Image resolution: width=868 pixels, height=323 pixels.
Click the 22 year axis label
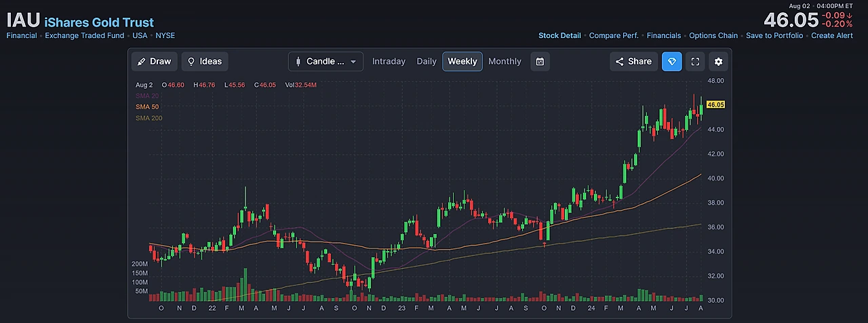[x=212, y=307]
